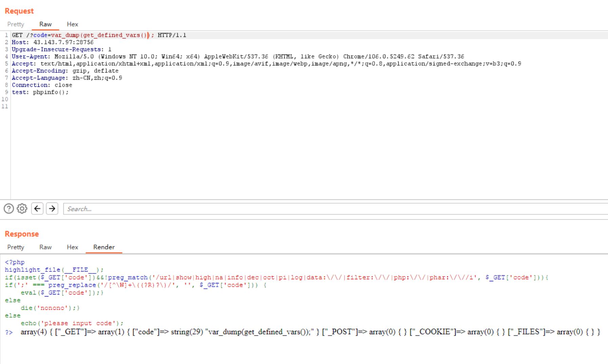
Task: Open the Response Raw tab
Action: tap(45, 247)
